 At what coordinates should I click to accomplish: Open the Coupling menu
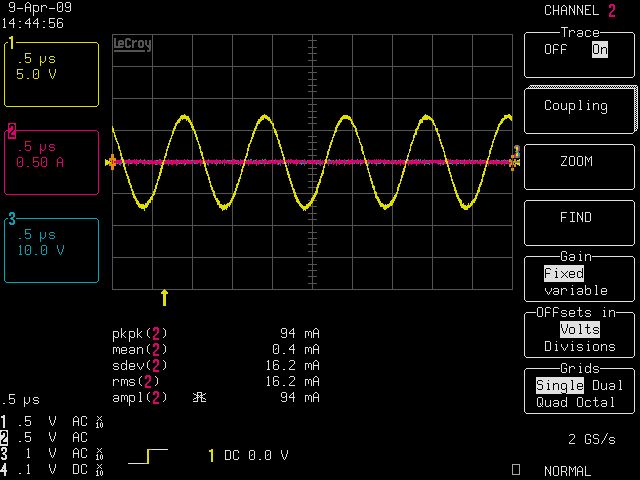pyautogui.click(x=579, y=109)
